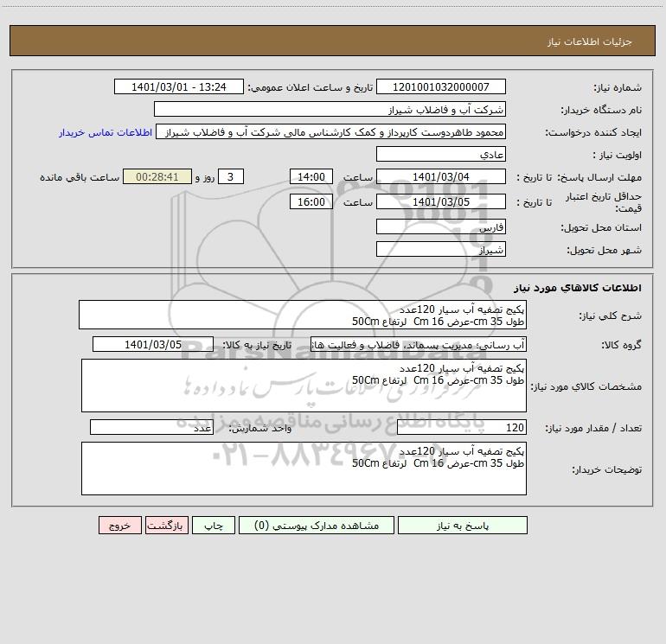Click the چاپ print button
The image size is (666, 644).
[x=214, y=526]
